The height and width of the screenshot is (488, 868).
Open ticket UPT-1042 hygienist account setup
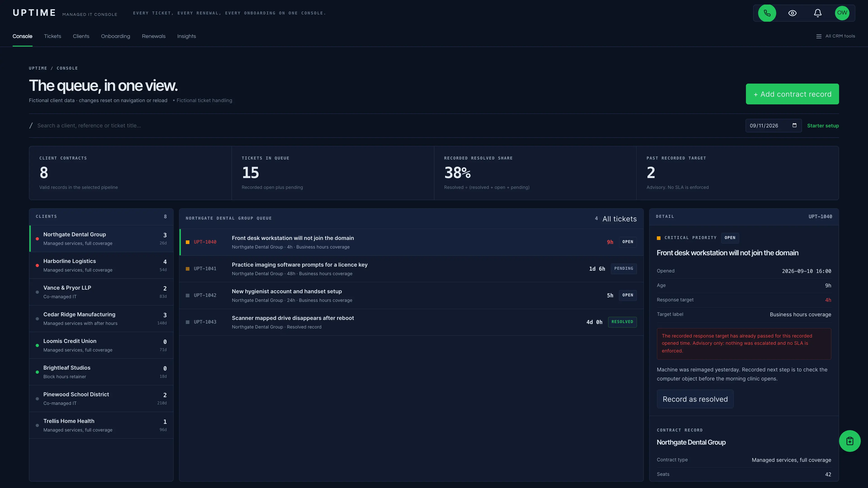pyautogui.click(x=411, y=295)
